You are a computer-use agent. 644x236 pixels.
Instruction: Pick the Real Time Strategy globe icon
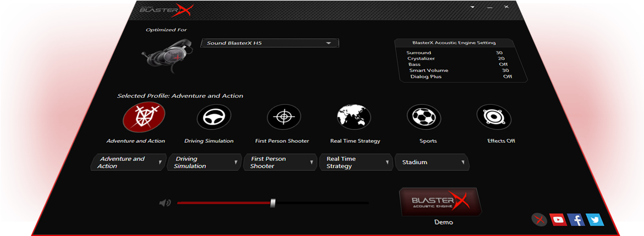pyautogui.click(x=354, y=116)
